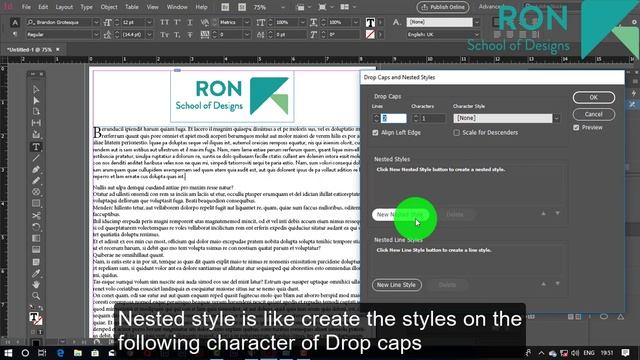Image resolution: width=640 pixels, height=360 pixels.
Task: Click Cancel in Drop Caps dialog
Action: coord(593,114)
